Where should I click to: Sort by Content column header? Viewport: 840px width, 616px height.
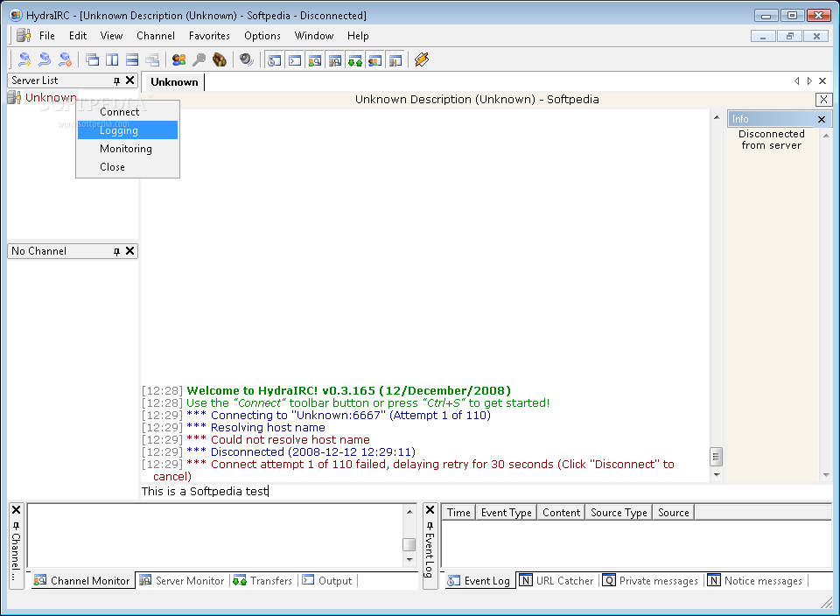pyautogui.click(x=561, y=513)
